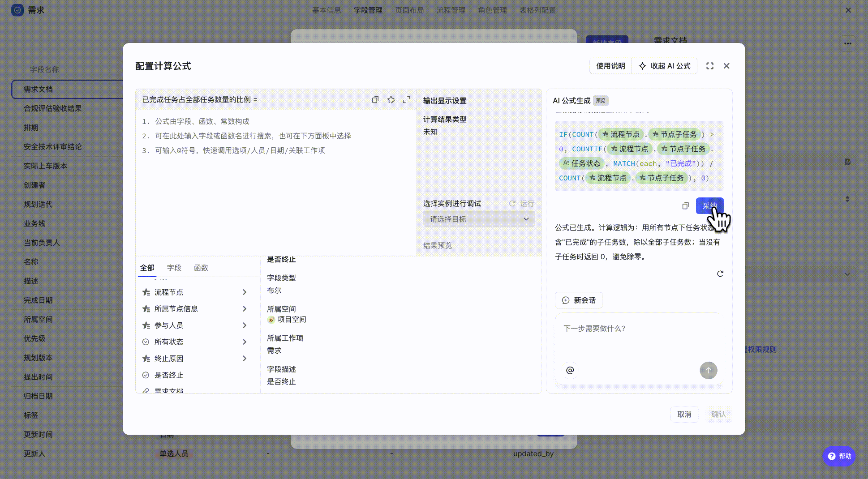Click the star icon beside 参与人员
The image size is (868, 479).
pos(146,325)
